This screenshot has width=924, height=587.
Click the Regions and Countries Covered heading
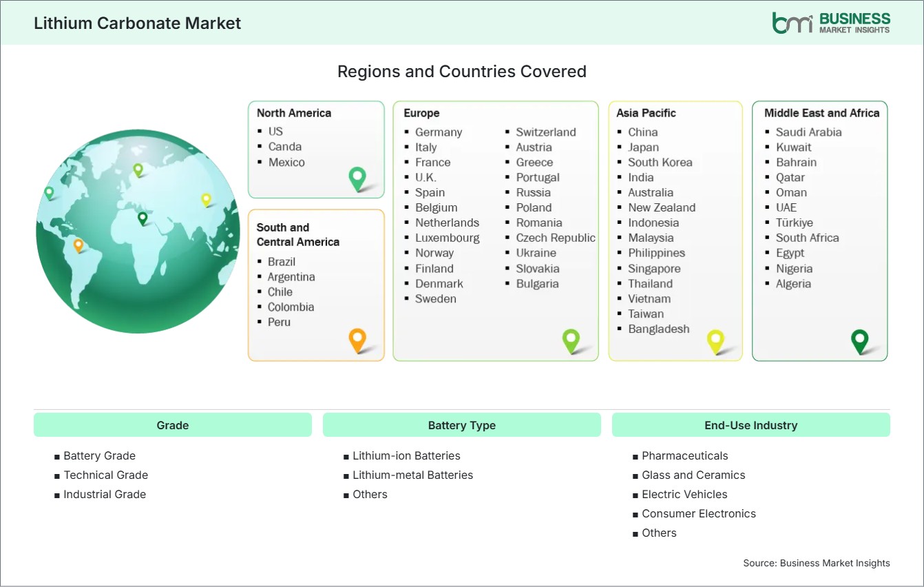(x=462, y=71)
